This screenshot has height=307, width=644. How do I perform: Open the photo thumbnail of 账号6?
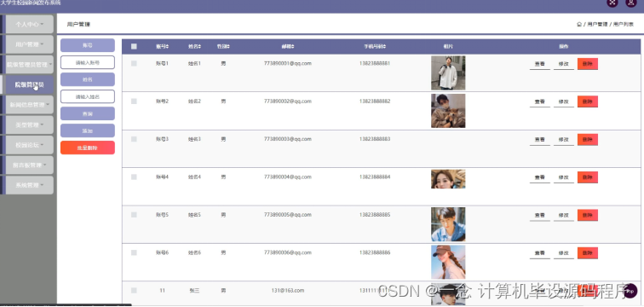click(448, 262)
